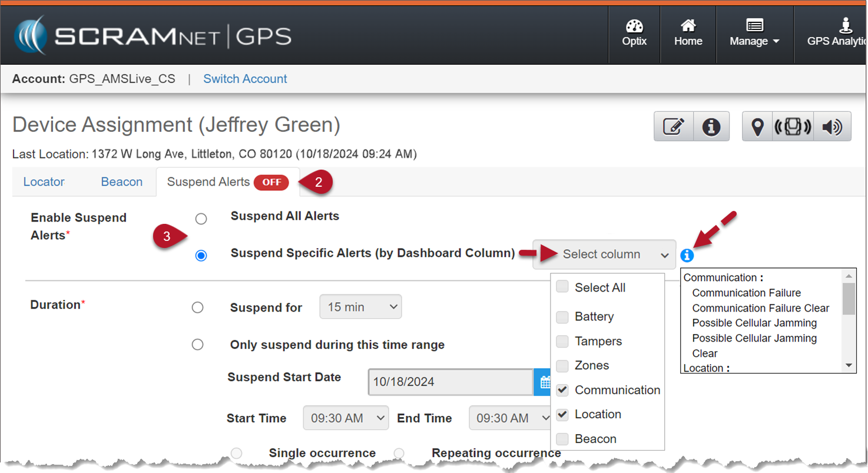The width and height of the screenshot is (868, 473).
Task: Open the Select column dropdown
Action: pos(604,254)
